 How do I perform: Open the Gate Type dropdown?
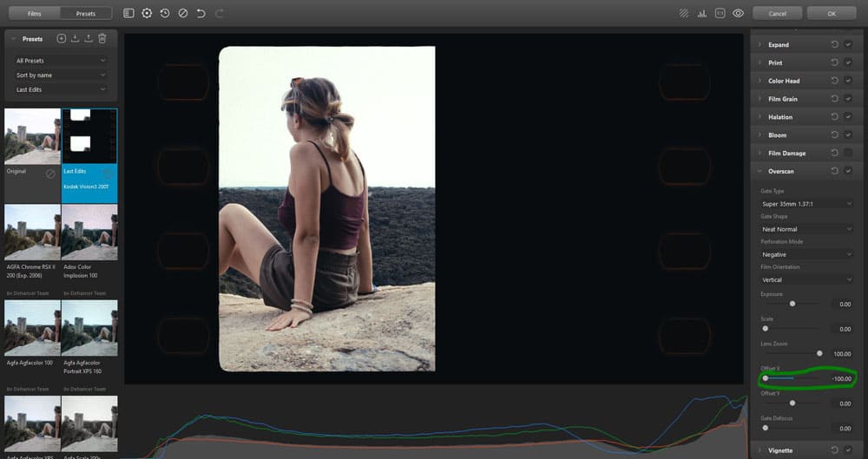[806, 204]
